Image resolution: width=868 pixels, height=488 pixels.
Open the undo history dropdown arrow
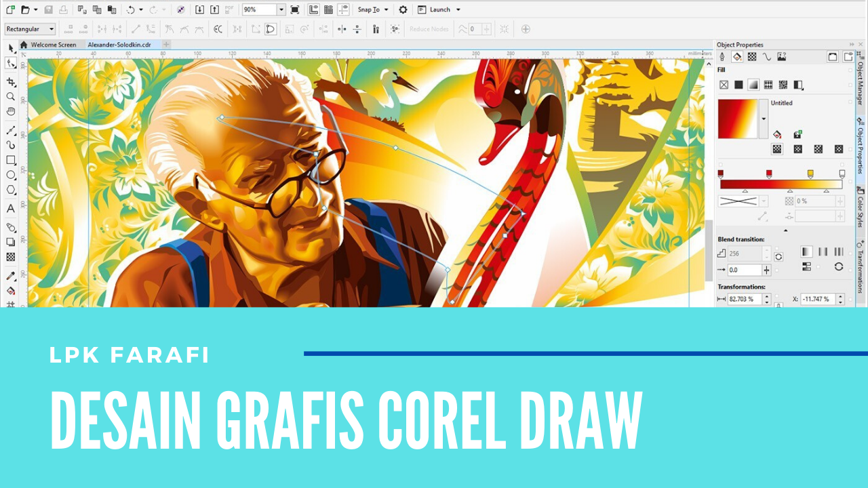(140, 9)
